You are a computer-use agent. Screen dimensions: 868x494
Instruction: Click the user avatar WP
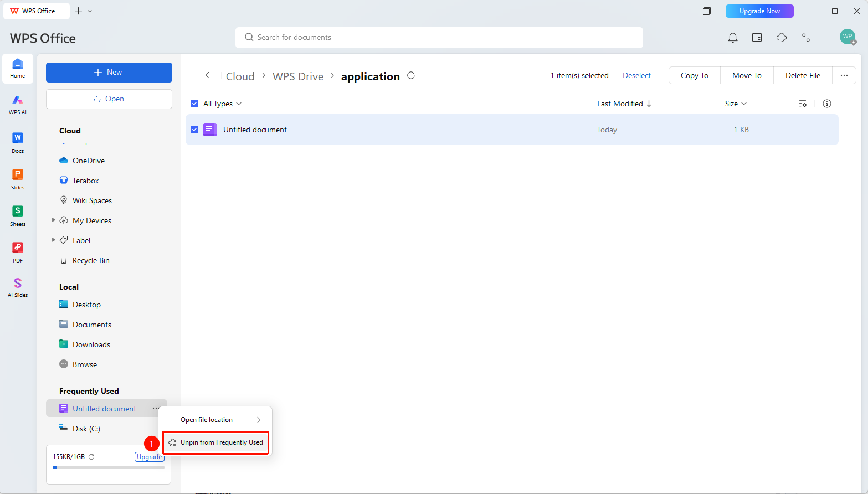[x=848, y=37]
